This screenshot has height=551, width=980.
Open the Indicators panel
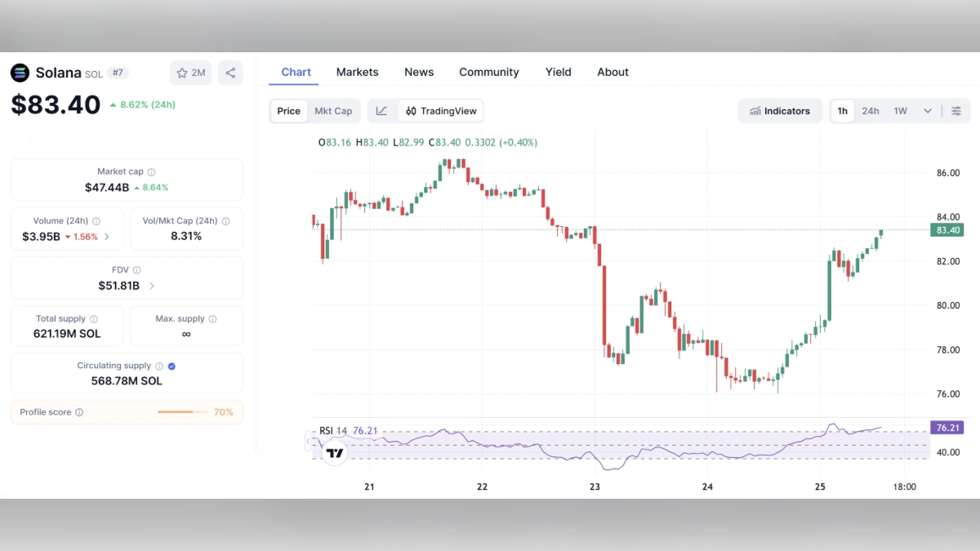point(780,110)
